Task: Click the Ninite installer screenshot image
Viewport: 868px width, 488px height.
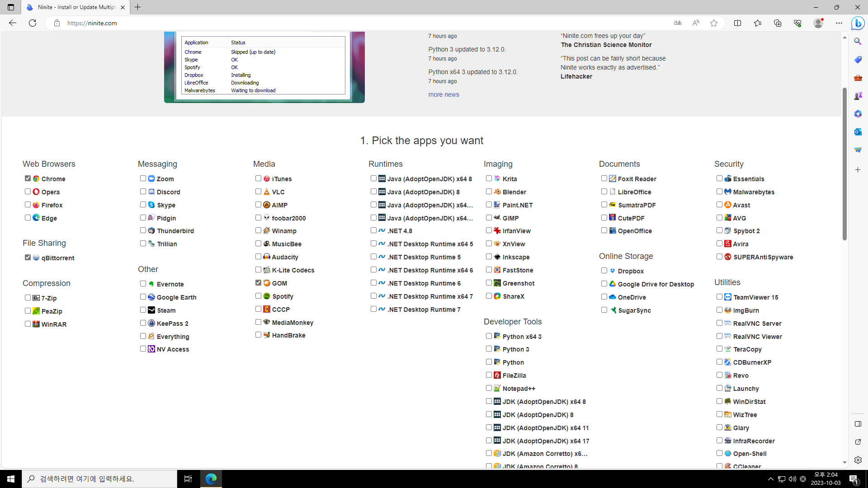Action: (264, 67)
